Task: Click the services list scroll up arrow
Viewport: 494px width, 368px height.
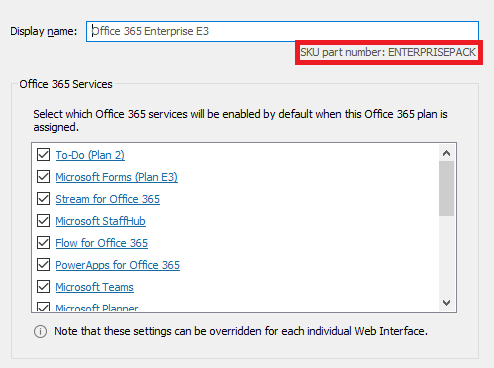Action: click(x=446, y=153)
